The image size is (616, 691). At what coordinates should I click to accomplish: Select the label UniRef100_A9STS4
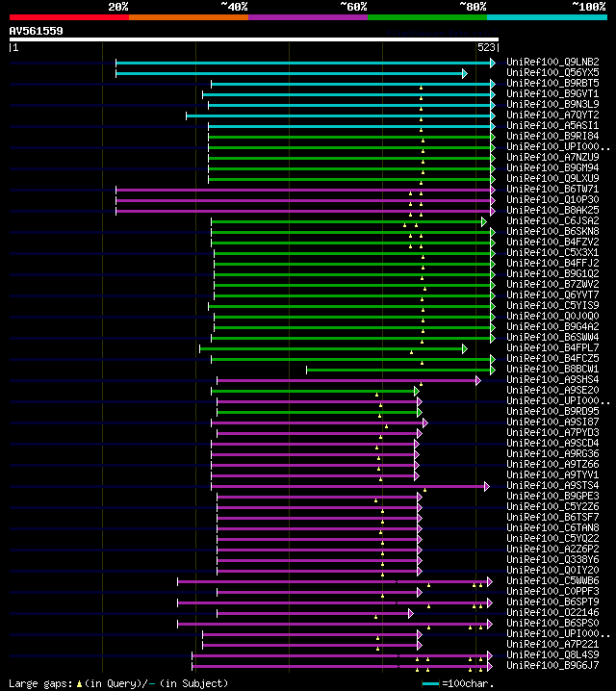click(552, 485)
